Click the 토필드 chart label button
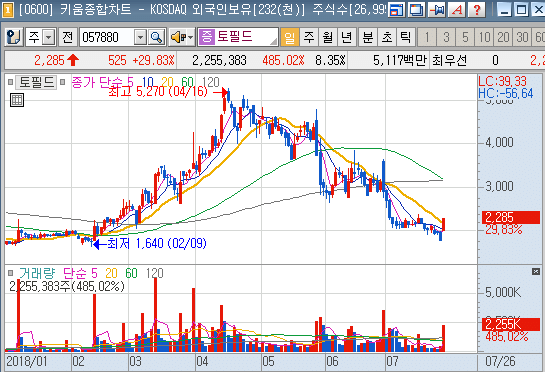Viewport: 545px width, 372px height. pos(36,82)
